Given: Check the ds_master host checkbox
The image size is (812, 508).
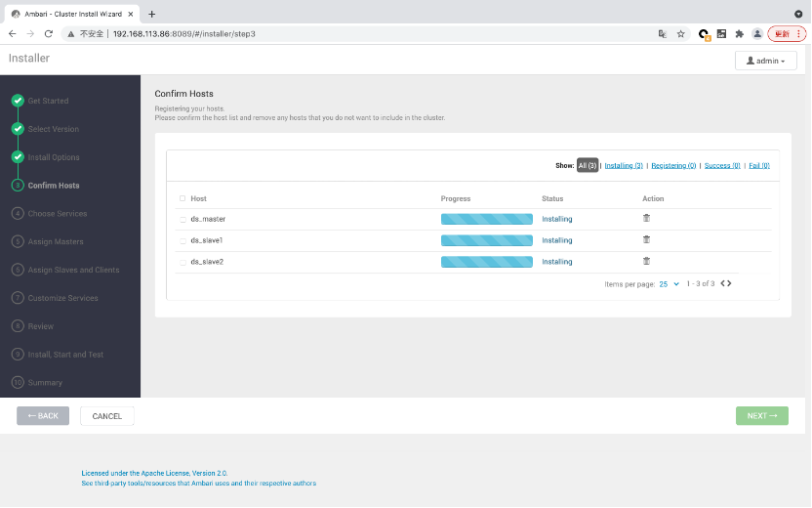Looking at the screenshot, I should point(183,220).
